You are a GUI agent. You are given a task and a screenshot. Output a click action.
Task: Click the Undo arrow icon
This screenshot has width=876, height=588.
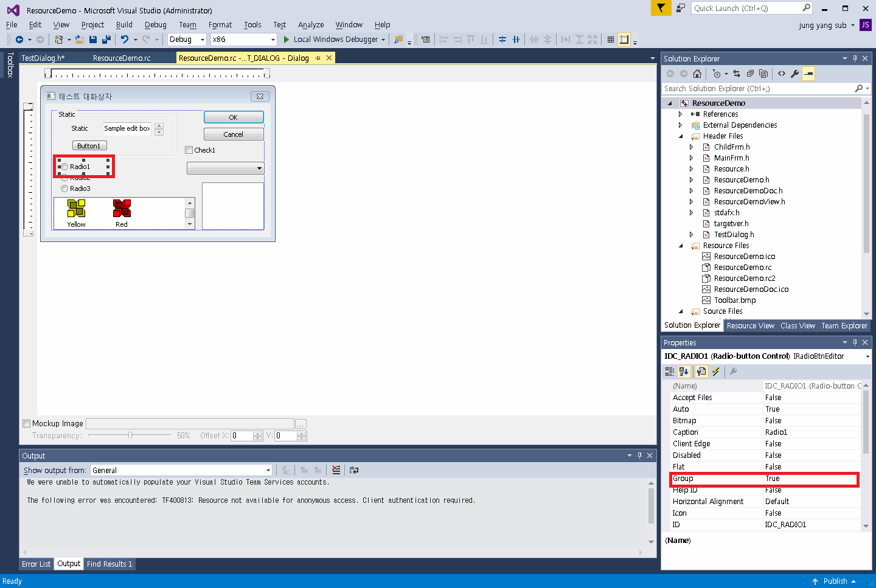pyautogui.click(x=124, y=40)
